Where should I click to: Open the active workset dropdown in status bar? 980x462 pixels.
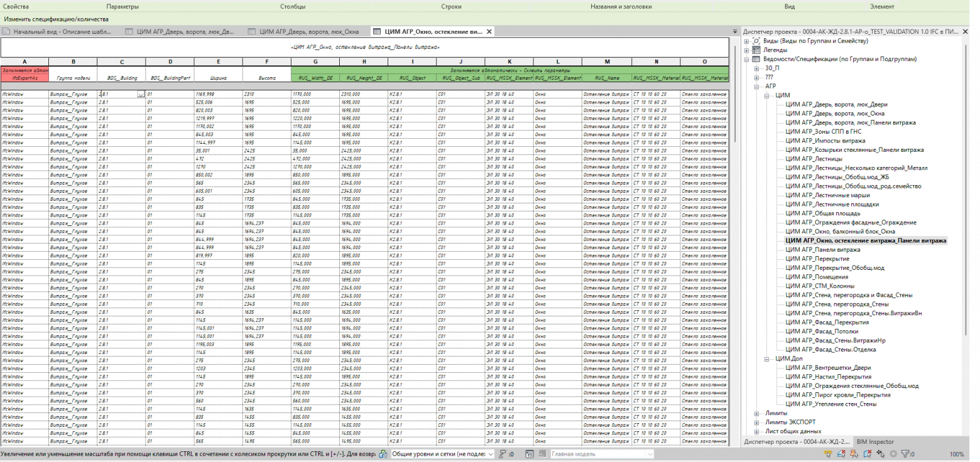pyautogui.click(x=491, y=454)
